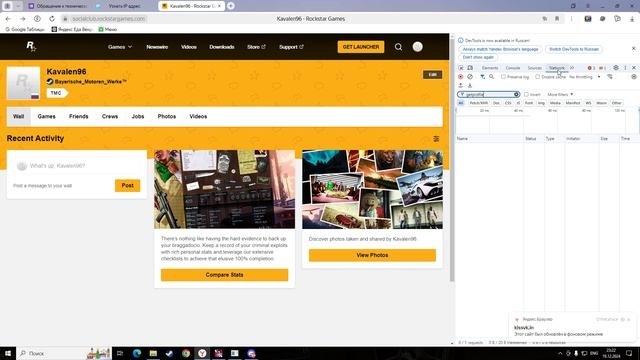The image size is (640, 360).
Task: Open the network conditions wifi icon
Action: pyautogui.click(x=610, y=77)
